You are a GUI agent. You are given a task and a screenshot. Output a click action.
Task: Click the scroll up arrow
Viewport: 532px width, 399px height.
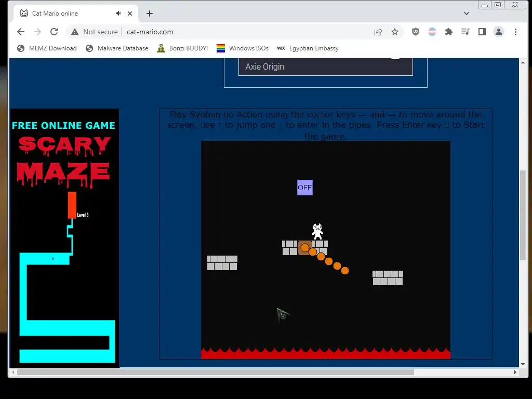point(523,62)
